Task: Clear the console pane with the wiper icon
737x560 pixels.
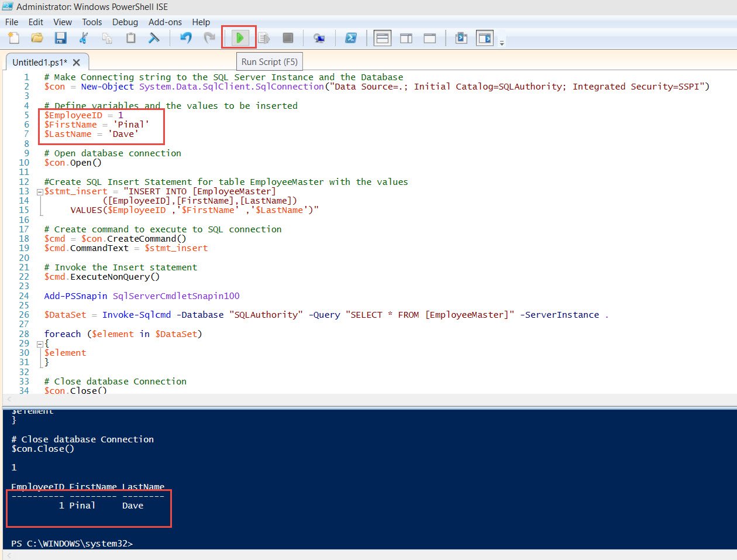Action: (154, 38)
